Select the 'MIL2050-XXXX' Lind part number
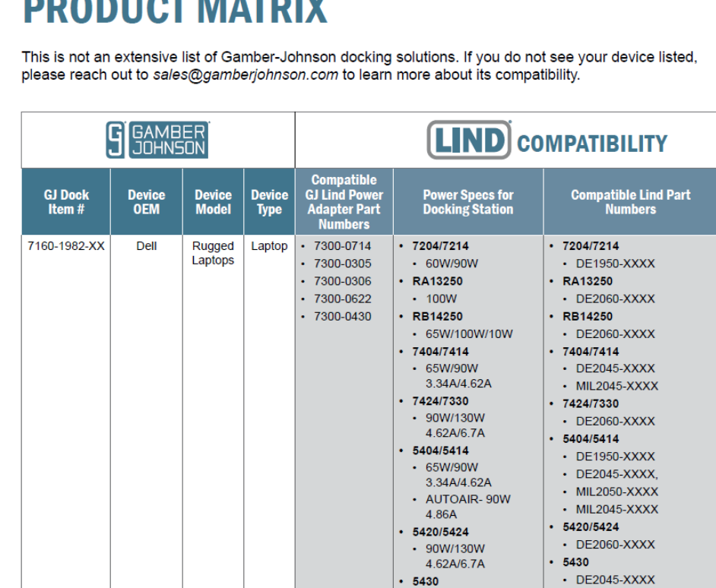This screenshot has height=588, width=716. pyautogui.click(x=617, y=492)
